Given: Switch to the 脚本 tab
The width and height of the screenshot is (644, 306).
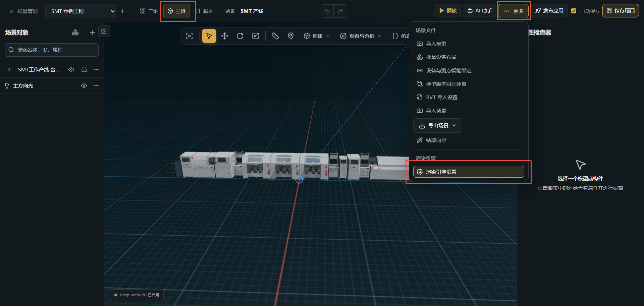Looking at the screenshot, I should pyautogui.click(x=204, y=11).
